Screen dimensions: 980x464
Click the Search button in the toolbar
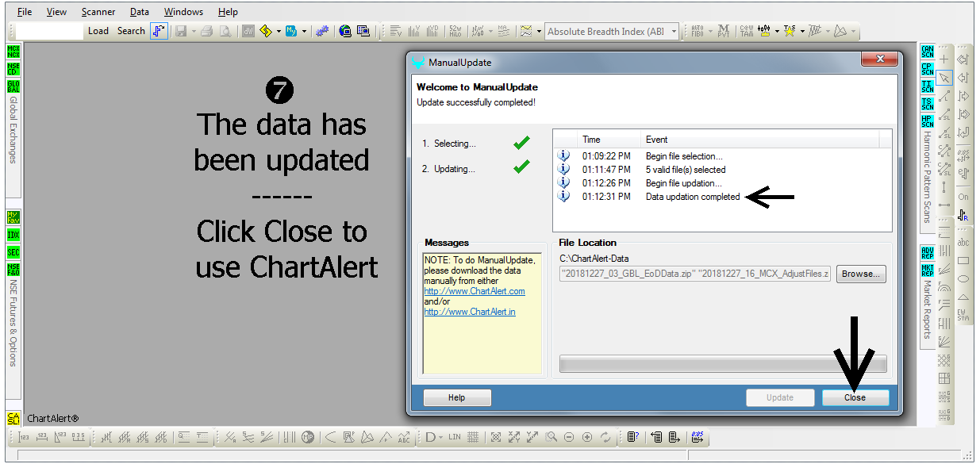click(x=131, y=31)
